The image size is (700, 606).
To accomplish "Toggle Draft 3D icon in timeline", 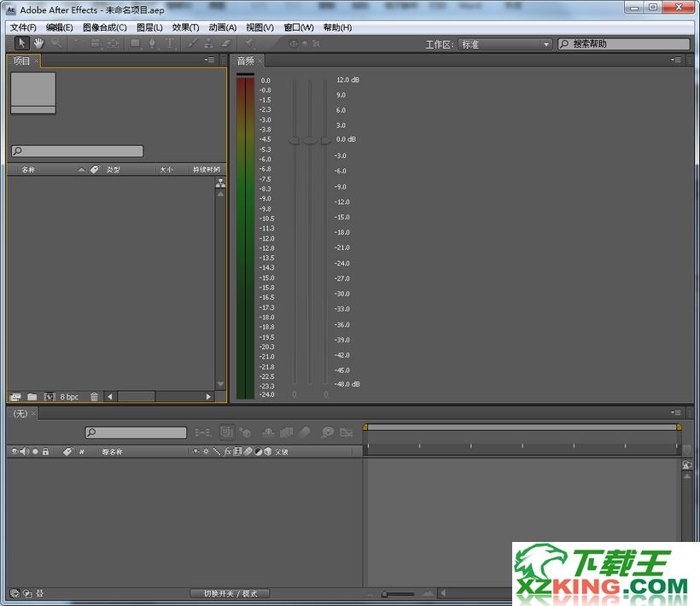I will click(x=246, y=432).
